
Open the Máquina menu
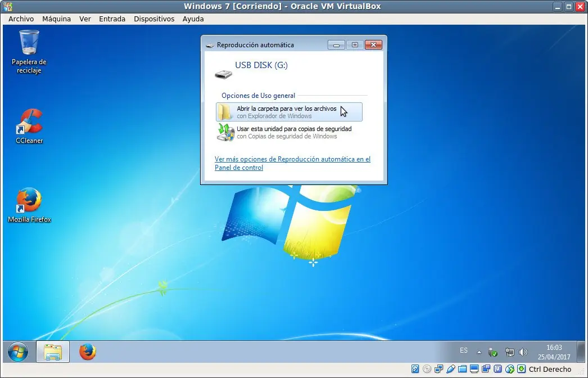(x=56, y=19)
